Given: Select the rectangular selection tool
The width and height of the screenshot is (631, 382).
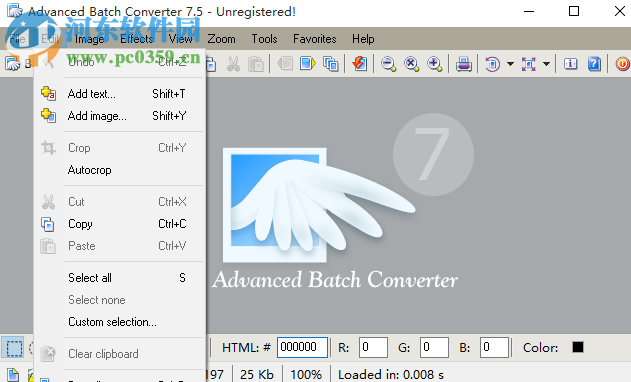Looking at the screenshot, I should coord(13,347).
